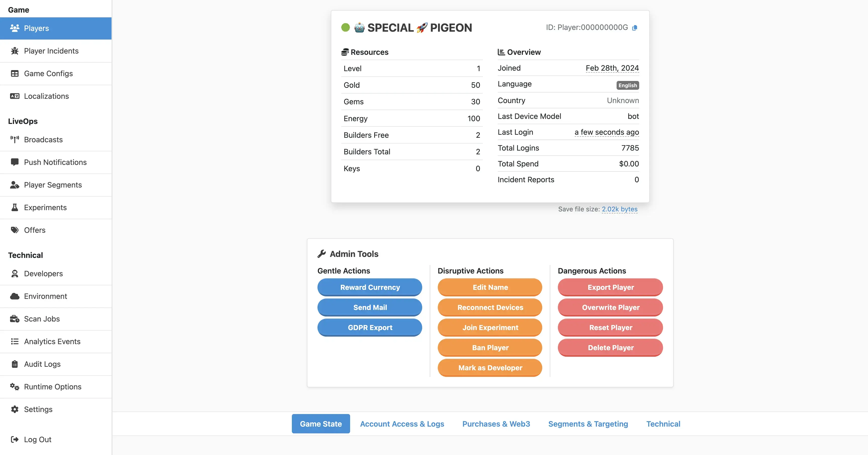Open the Experiments section
This screenshot has width=868, height=455.
[45, 207]
